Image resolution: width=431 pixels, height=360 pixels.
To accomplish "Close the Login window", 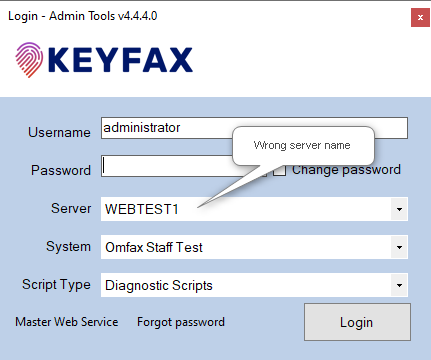I will (420, 17).
